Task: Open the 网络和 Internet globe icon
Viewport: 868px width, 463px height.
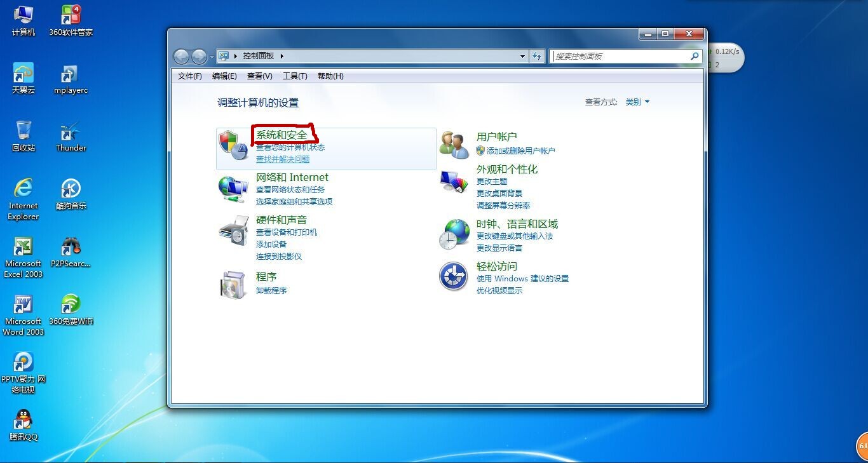Action: (x=233, y=189)
